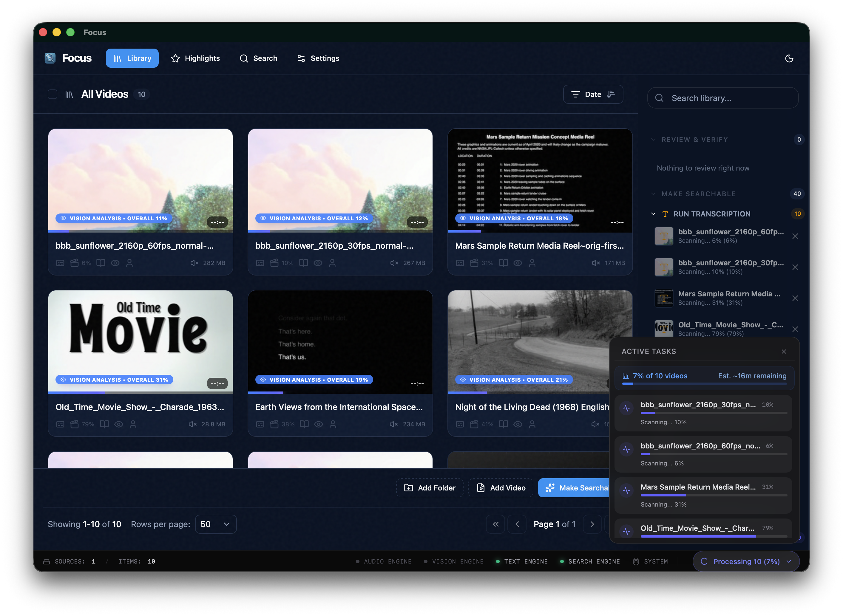843x616 pixels.
Task: Switch to the Highlights tab
Action: click(x=195, y=58)
